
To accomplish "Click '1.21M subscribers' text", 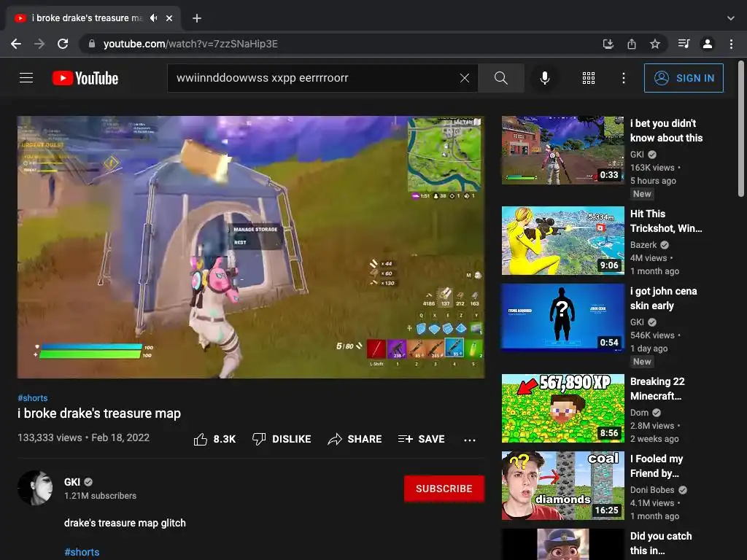I will pos(100,496).
